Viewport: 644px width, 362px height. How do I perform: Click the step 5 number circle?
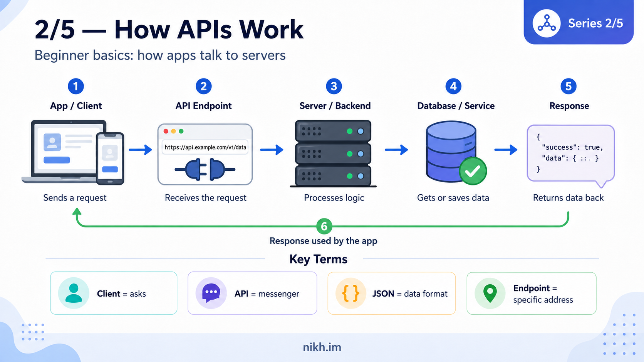point(569,86)
